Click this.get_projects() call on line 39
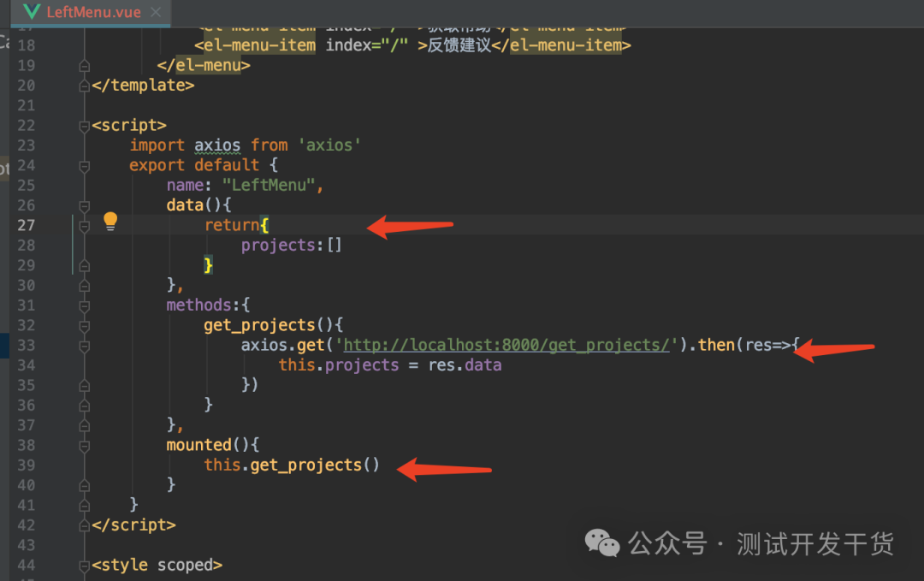Viewport: 924px width, 581px height. pos(292,465)
